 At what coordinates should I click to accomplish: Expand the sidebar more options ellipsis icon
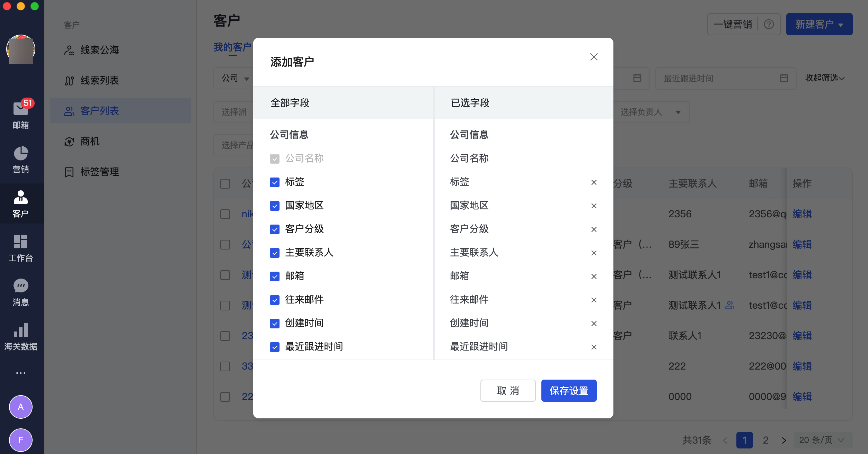click(20, 373)
